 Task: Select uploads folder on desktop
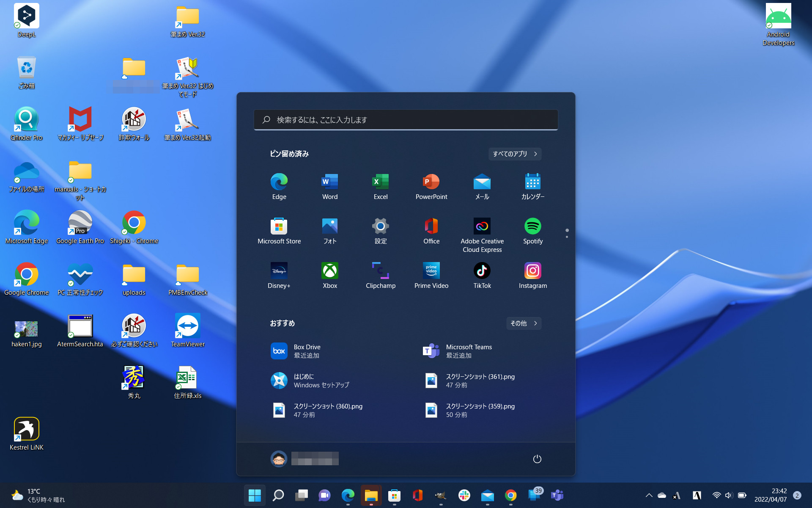pyautogui.click(x=134, y=279)
